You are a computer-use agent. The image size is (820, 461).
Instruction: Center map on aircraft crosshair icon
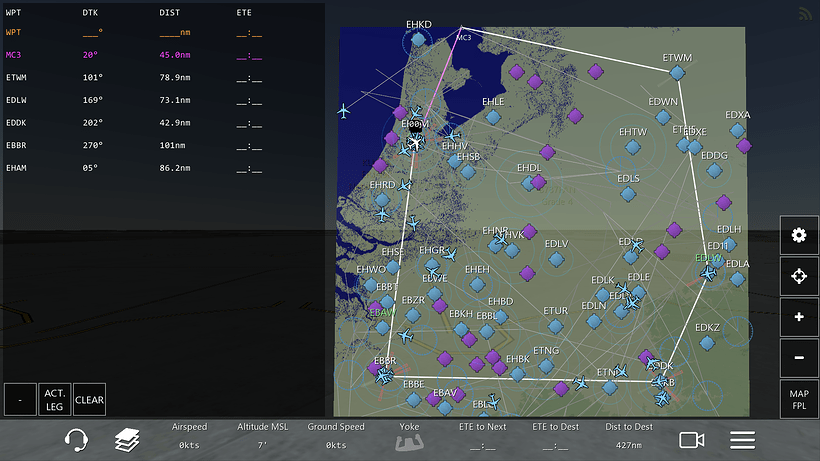click(799, 276)
